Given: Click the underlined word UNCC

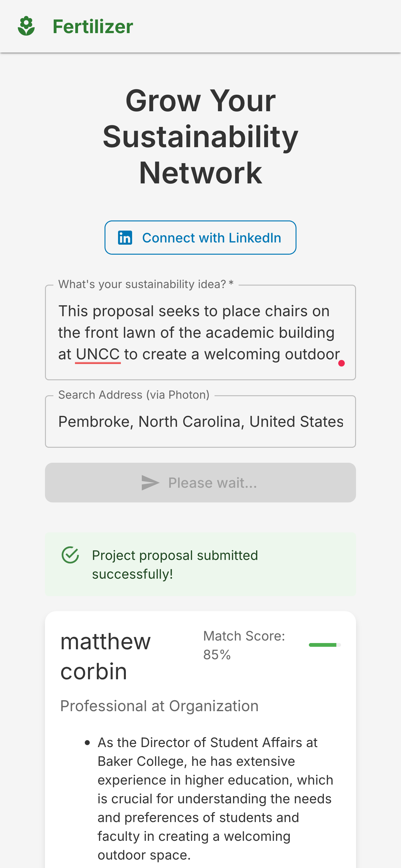Looking at the screenshot, I should click(x=98, y=354).
